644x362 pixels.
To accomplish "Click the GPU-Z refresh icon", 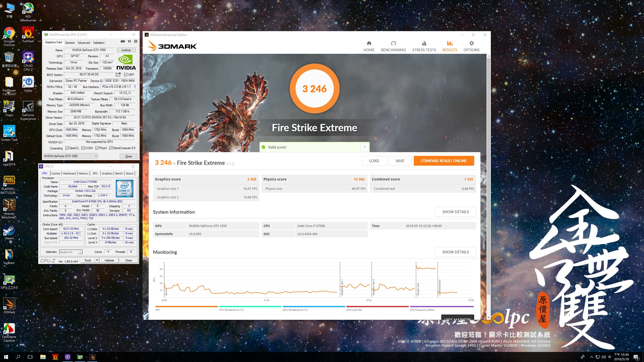I will (129, 41).
